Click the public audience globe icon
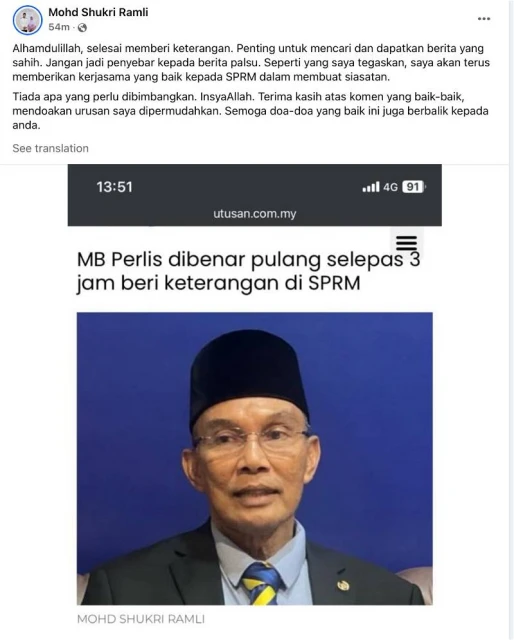 [x=82, y=28]
